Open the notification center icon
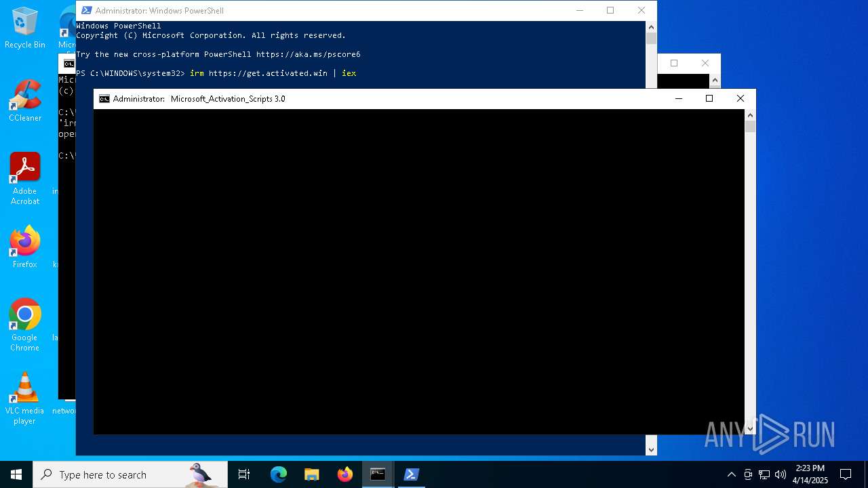 (846, 474)
